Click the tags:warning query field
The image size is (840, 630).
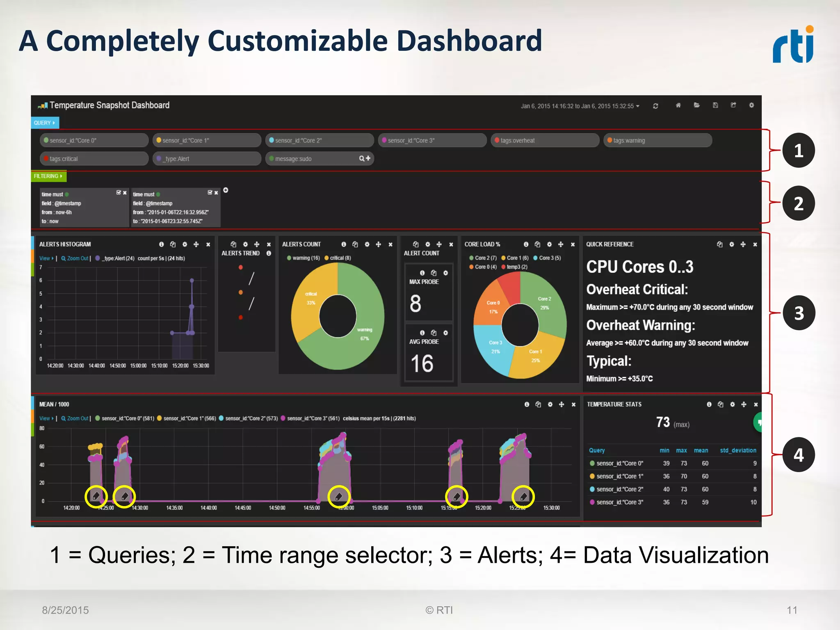pos(657,140)
